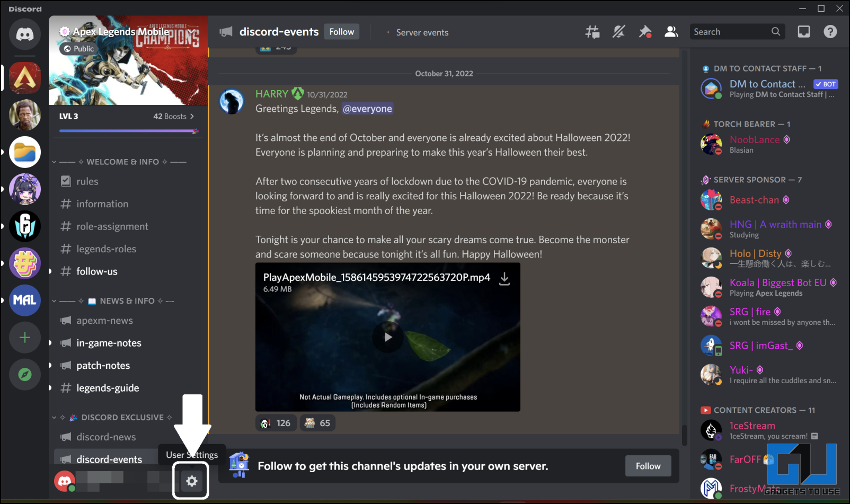Screen dimensions: 850x504
Task: Open the hashtag emoji server icon
Action: pos(25,263)
